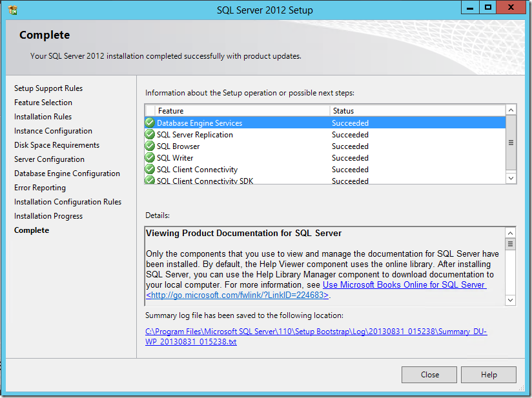Viewport: 532px width, 398px height.
Task: Click the green check icon beside Database Engine Services
Action: click(150, 123)
